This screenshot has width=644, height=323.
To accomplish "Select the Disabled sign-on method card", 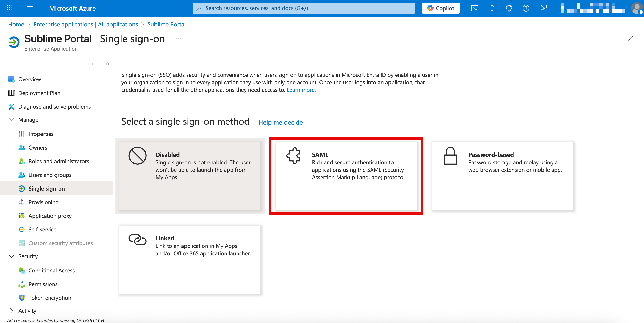I will [190, 176].
